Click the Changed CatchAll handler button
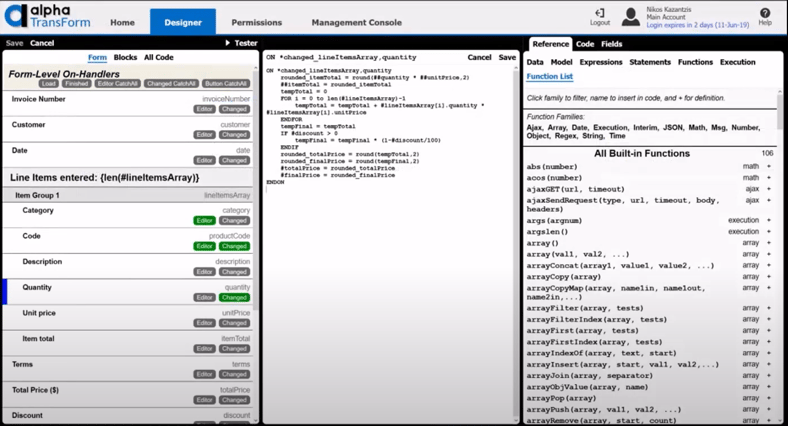Viewport: 788px width, 426px height. (171, 83)
